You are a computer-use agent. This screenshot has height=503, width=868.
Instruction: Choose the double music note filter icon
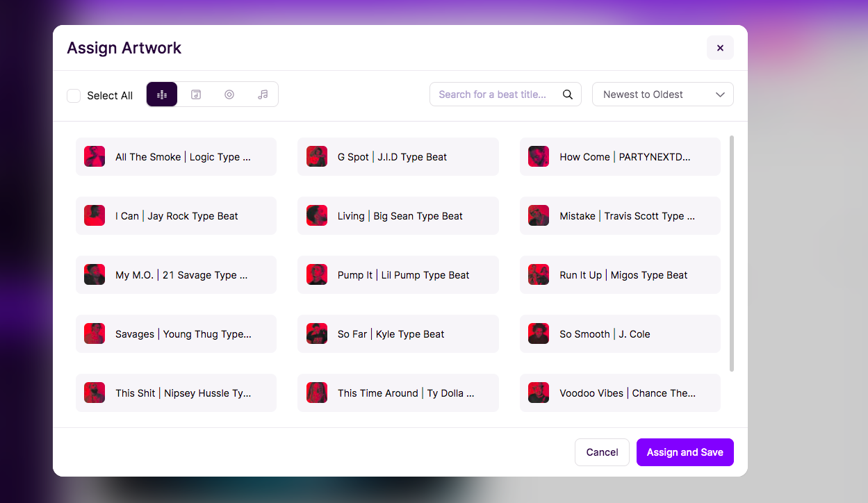[263, 94]
